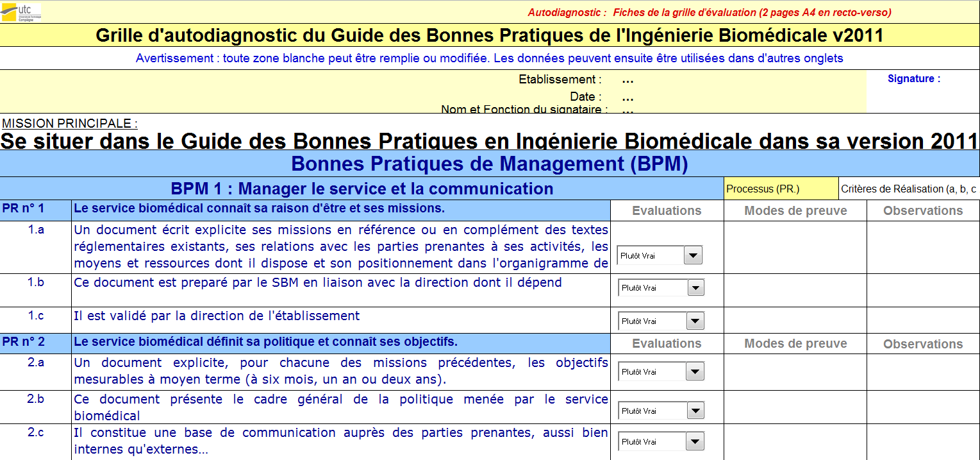
Task: Click 'Critères de Réalisation (a, b, c' legend cell
Action: (909, 189)
